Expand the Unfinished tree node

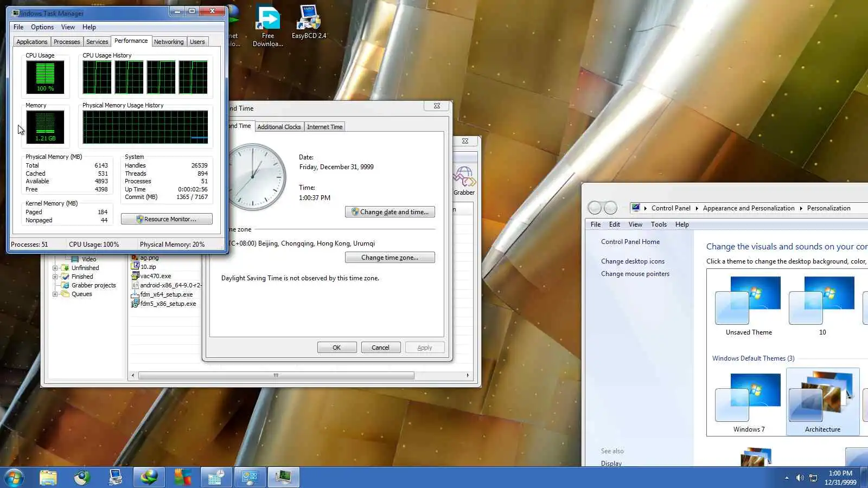pyautogui.click(x=55, y=268)
